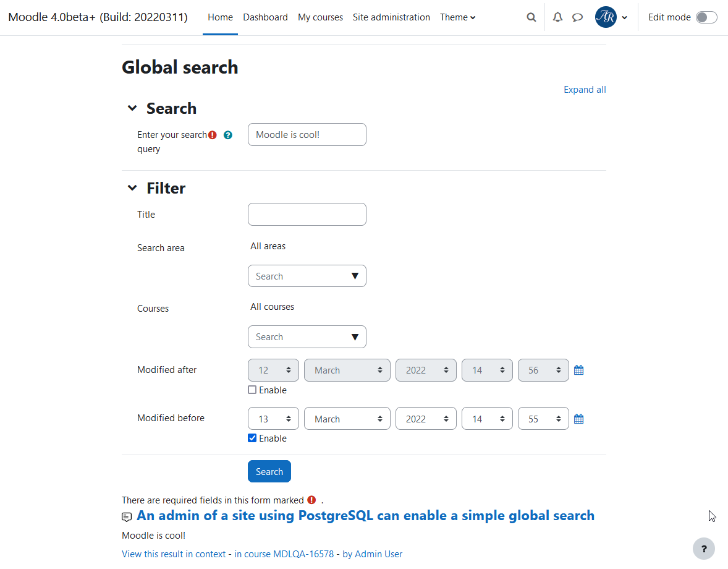Click the user avatar in navbar
Viewport: 728px width, 569px height.
pyautogui.click(x=606, y=17)
